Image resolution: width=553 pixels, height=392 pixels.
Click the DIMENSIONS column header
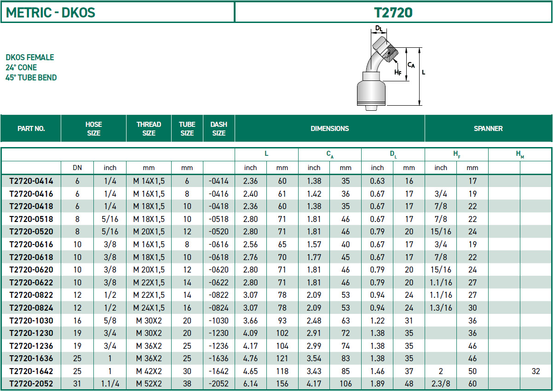pyautogui.click(x=330, y=129)
